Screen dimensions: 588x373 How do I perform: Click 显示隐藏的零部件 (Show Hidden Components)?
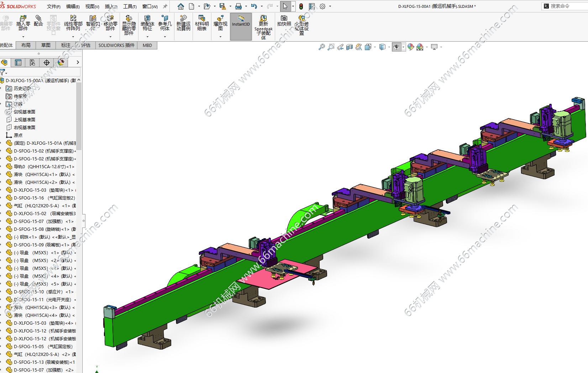(129, 25)
